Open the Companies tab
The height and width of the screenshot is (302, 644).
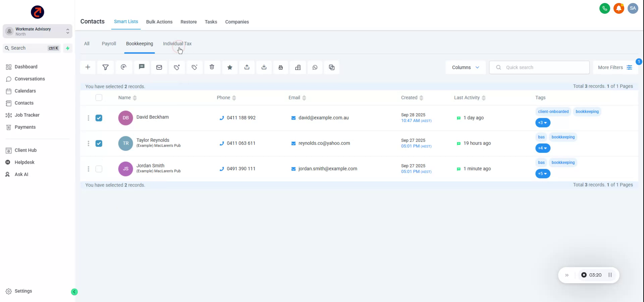[x=237, y=22]
